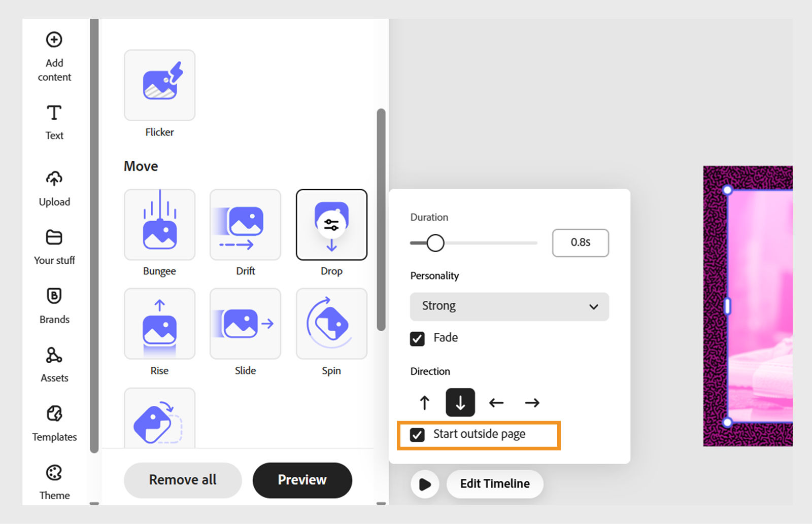Select the Spin animation
The width and height of the screenshot is (812, 524).
click(x=331, y=324)
